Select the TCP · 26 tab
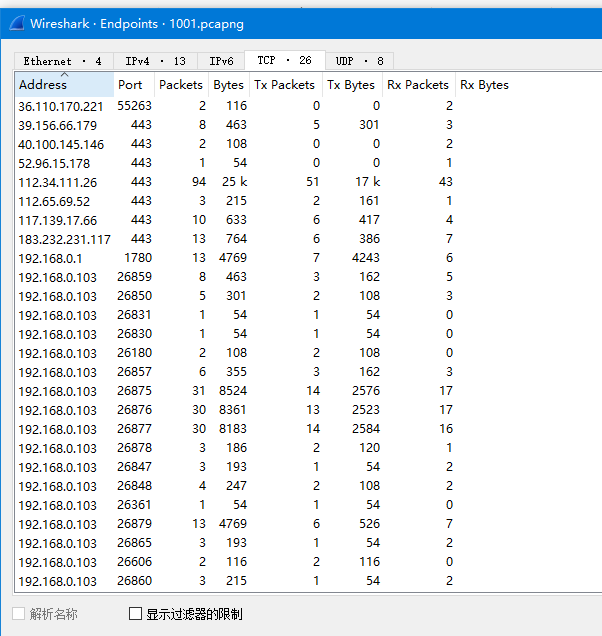The width and height of the screenshot is (602, 636). point(285,60)
